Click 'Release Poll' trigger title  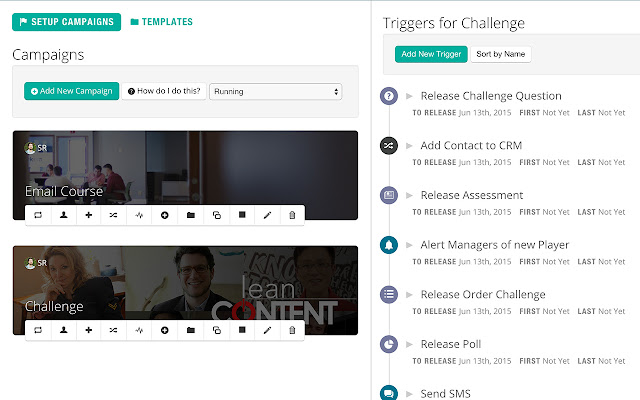[x=451, y=344]
